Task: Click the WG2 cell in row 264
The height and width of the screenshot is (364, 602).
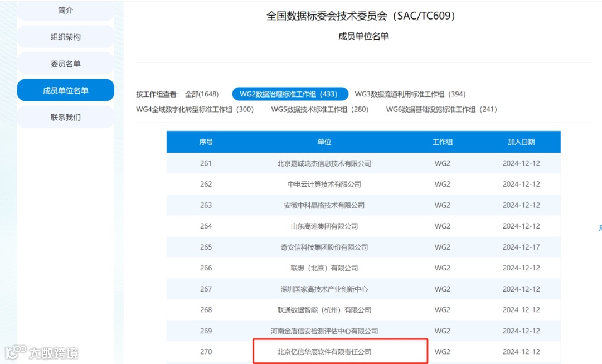Action: 442,226
